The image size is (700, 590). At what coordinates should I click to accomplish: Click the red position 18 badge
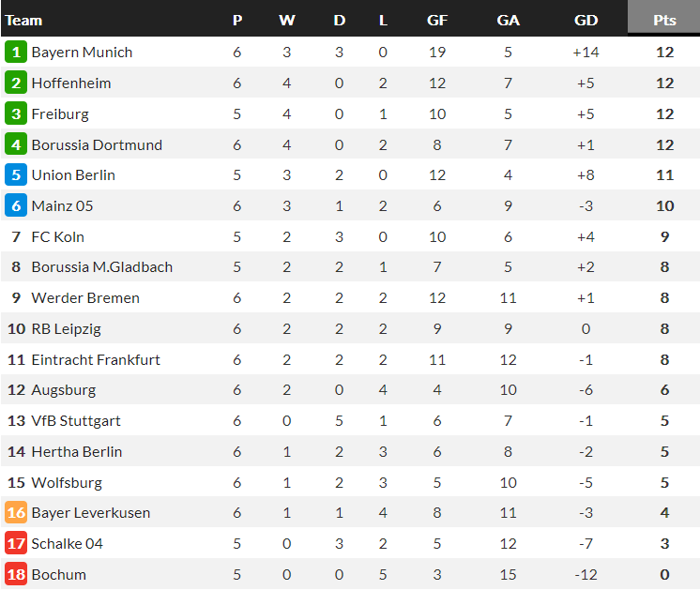click(x=16, y=575)
